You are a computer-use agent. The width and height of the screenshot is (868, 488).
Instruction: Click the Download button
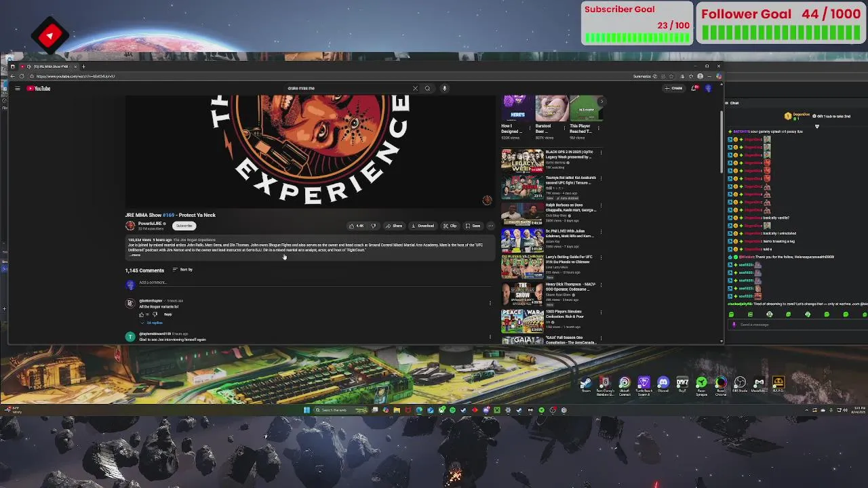[422, 226]
